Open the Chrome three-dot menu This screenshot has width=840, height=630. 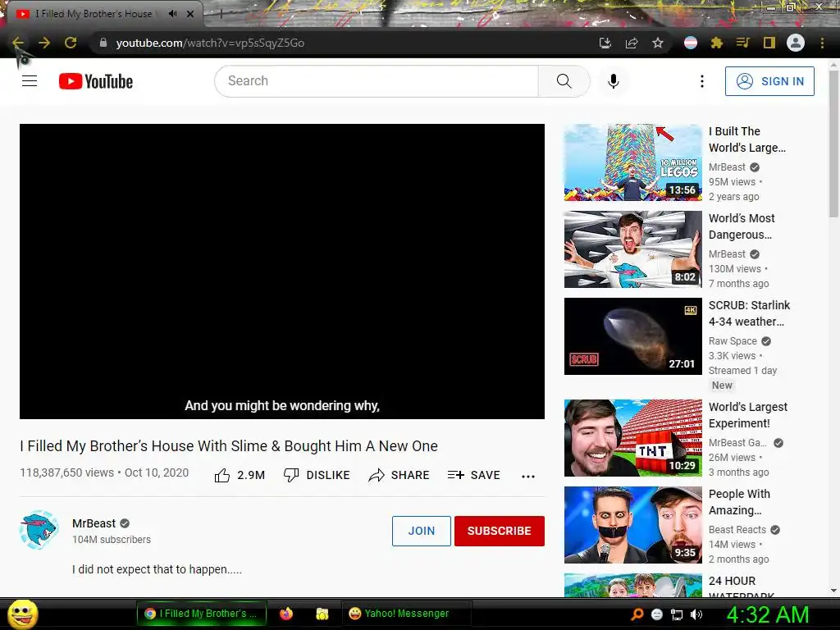822,43
